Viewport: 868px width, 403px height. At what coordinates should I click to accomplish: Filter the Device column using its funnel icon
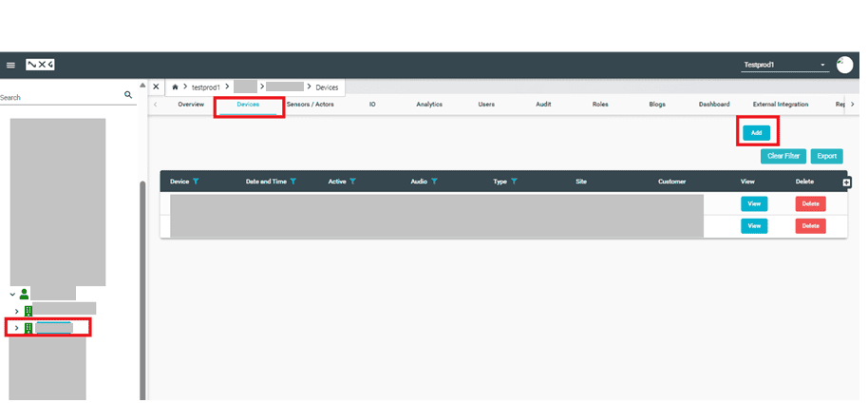pyautogui.click(x=196, y=181)
